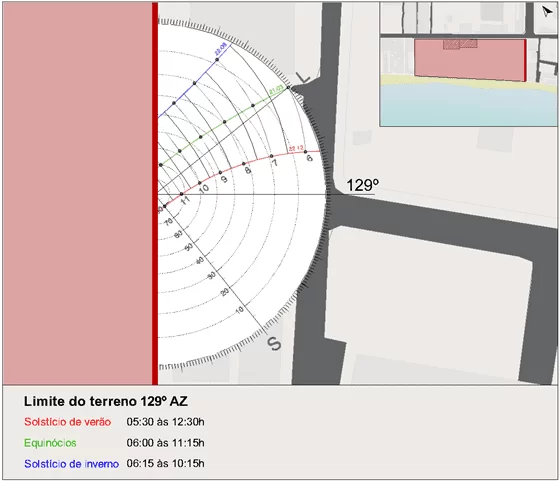The image size is (560, 481).
Task: Click hour label 6 on summer solstice path
Action: tap(310, 158)
